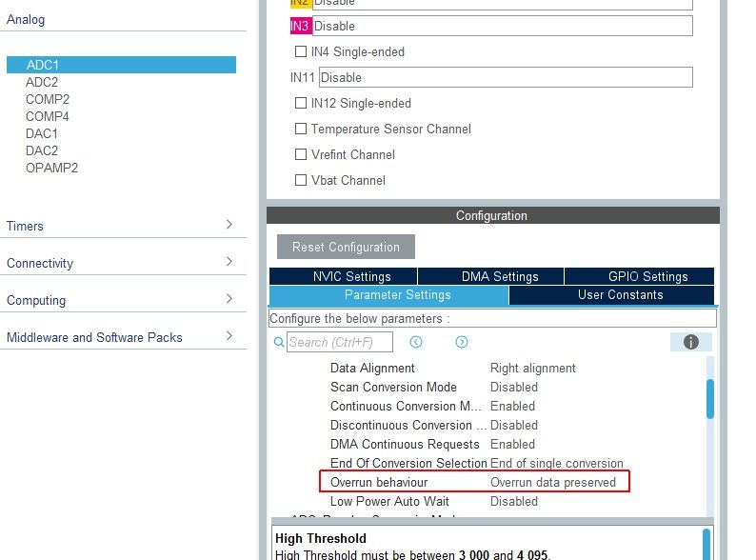
Task: Click the description panel scrollbar
Action: pos(706,545)
